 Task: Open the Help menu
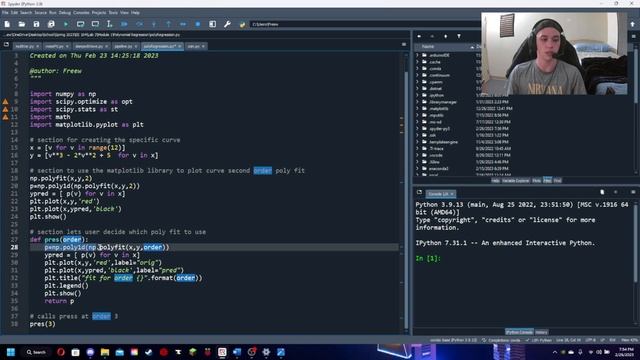click(135, 13)
